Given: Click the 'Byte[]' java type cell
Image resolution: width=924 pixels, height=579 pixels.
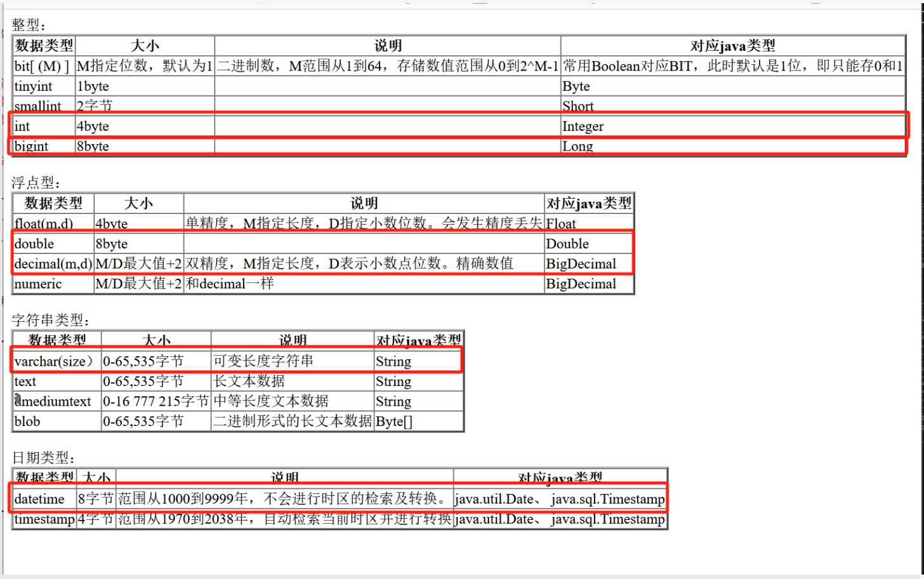Looking at the screenshot, I should 419,422.
